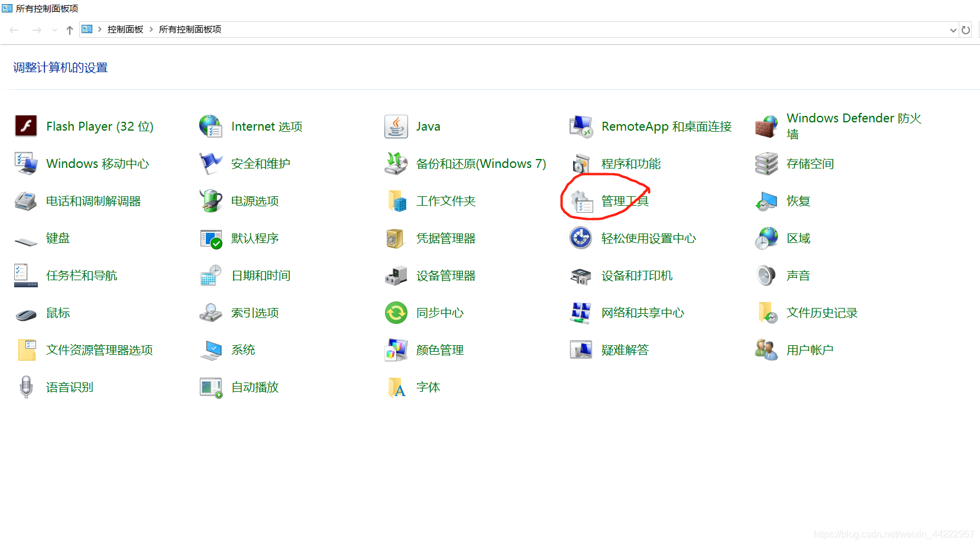Click the 同步中心 green sync icon

click(x=396, y=313)
